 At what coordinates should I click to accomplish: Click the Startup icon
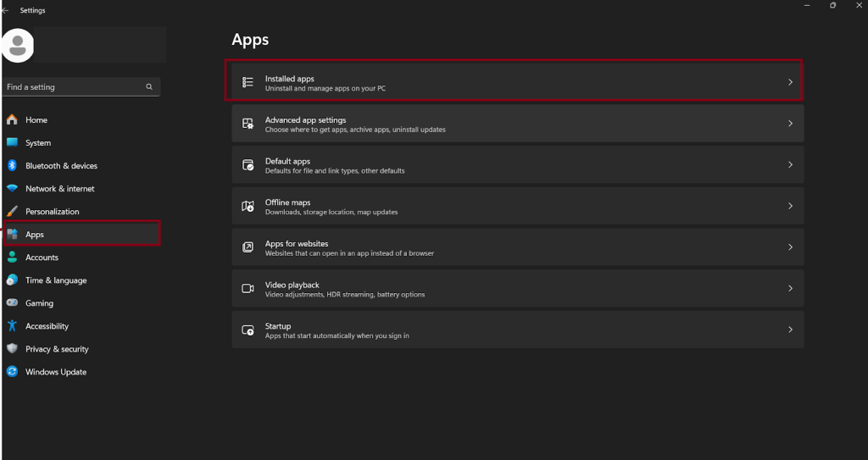(x=248, y=330)
